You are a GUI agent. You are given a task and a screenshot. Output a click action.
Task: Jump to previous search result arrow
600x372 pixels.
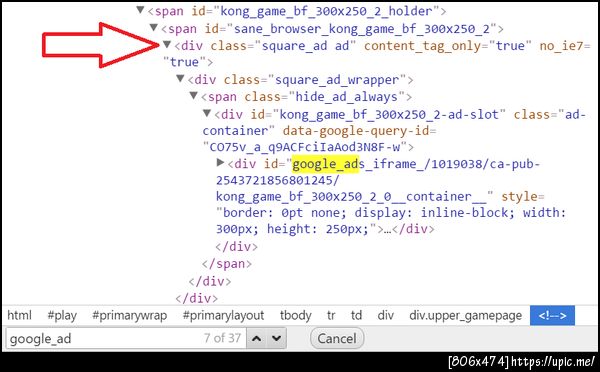(257, 338)
